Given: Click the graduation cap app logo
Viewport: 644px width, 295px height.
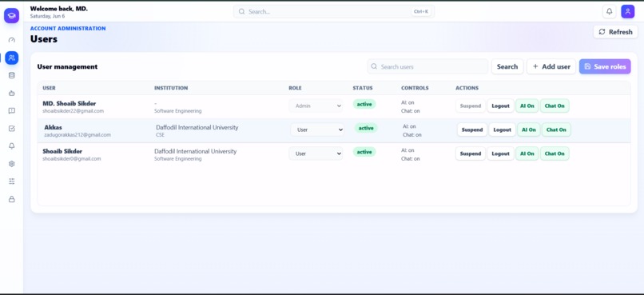Looking at the screenshot, I should [x=11, y=16].
